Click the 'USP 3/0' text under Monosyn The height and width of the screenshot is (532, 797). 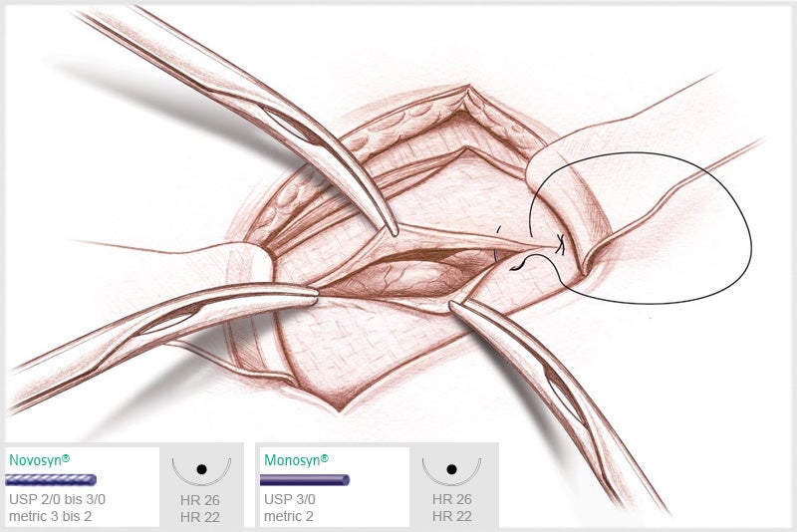coord(290,499)
